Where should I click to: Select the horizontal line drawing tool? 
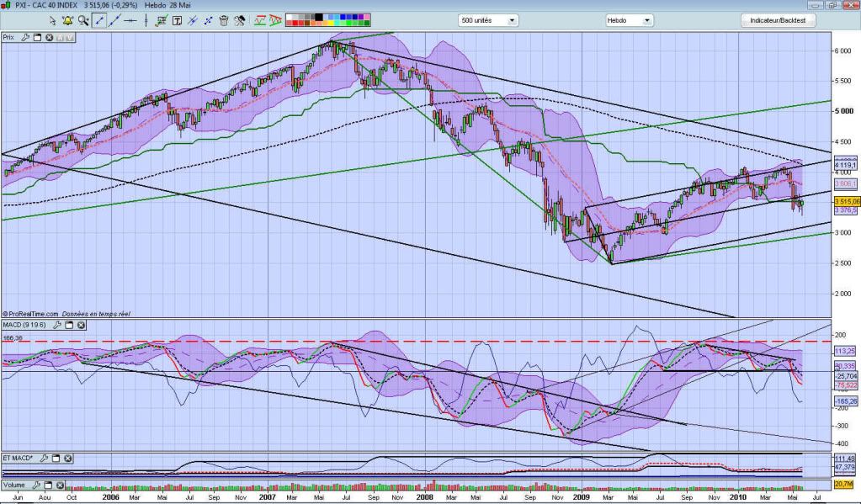(129, 20)
